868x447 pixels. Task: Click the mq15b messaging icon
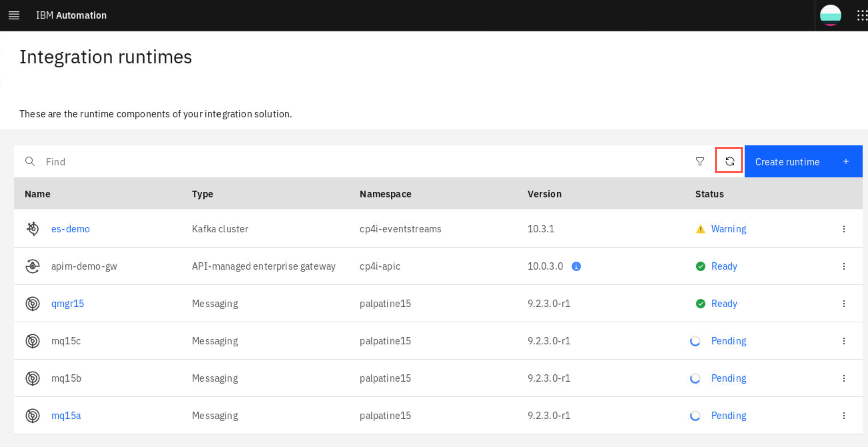[x=33, y=378]
